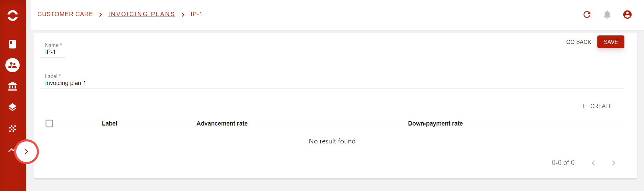Open the Invoicing Plans breadcrumb link
This screenshot has height=191, width=644.
142,14
